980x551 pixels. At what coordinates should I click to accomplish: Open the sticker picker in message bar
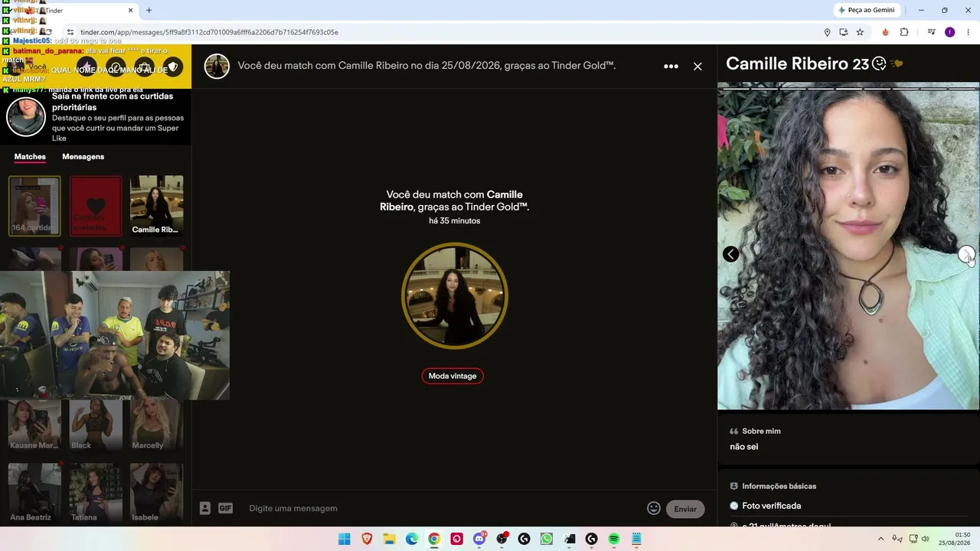[x=205, y=508]
